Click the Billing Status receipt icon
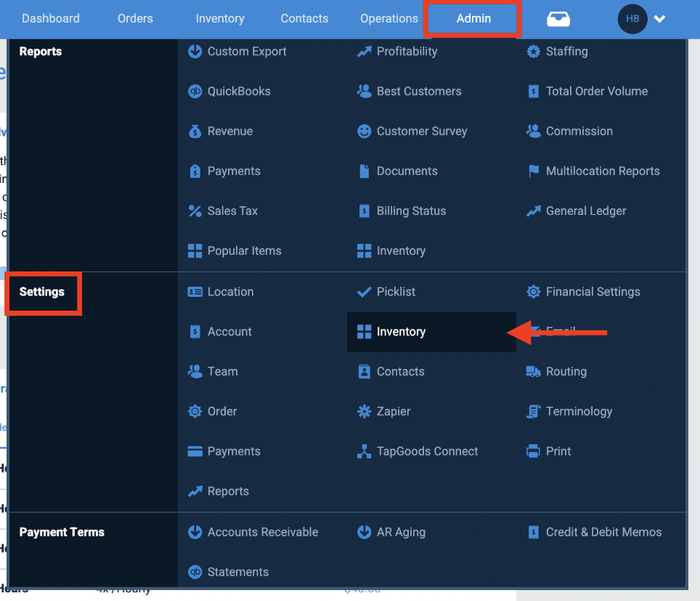This screenshot has height=601, width=700. tap(364, 211)
